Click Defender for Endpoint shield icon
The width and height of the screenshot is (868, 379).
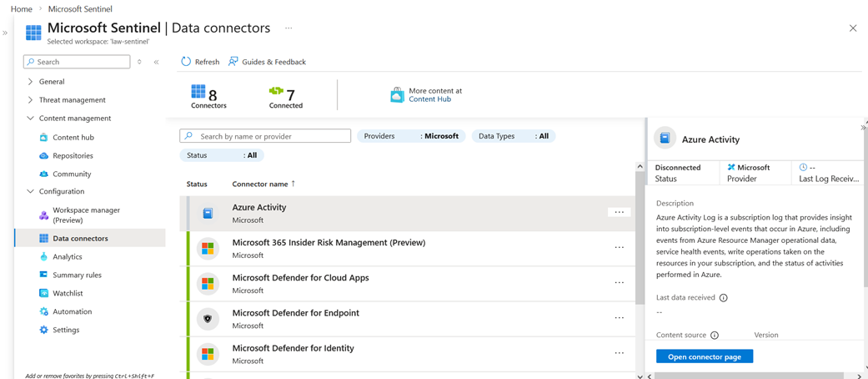208,319
